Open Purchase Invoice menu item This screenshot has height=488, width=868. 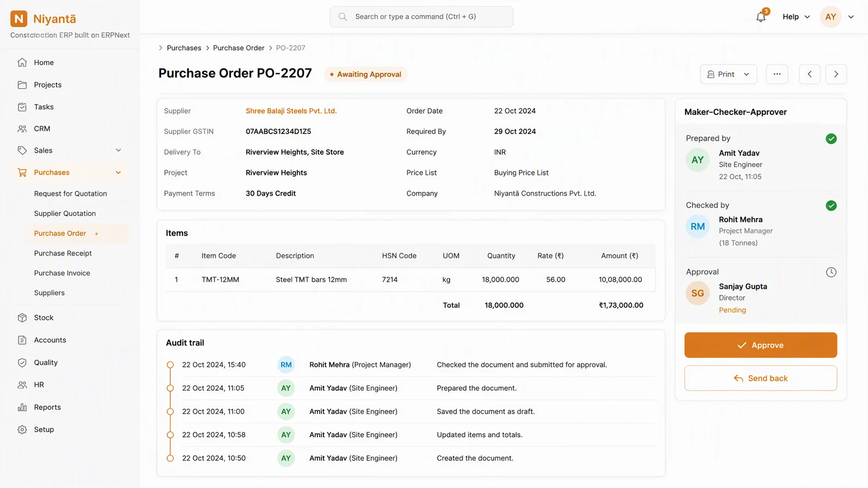(x=62, y=273)
